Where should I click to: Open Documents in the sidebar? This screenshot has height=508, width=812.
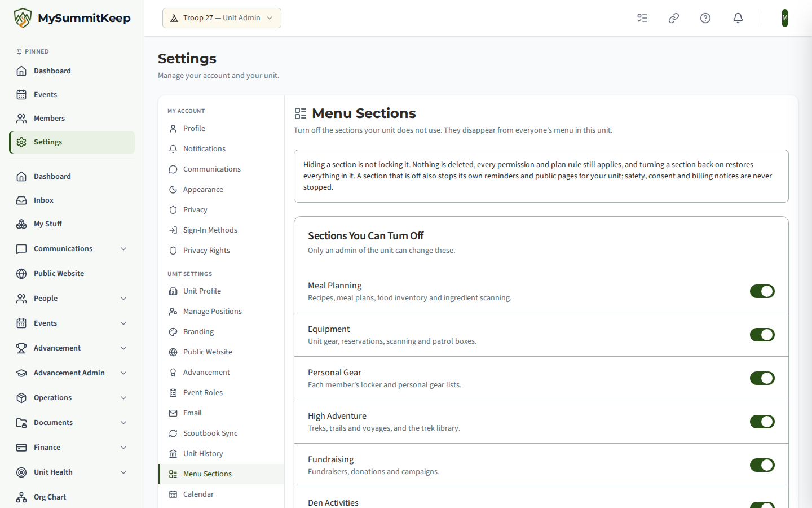click(x=72, y=423)
